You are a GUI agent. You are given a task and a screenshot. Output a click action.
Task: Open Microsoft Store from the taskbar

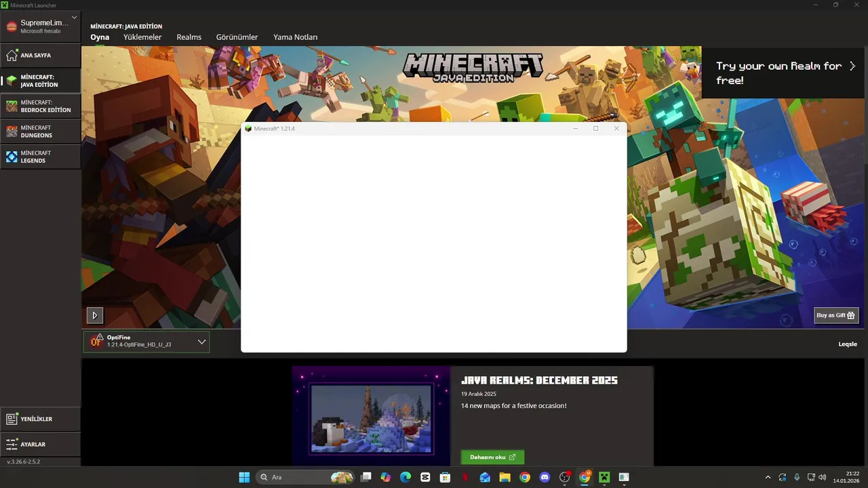(445, 477)
